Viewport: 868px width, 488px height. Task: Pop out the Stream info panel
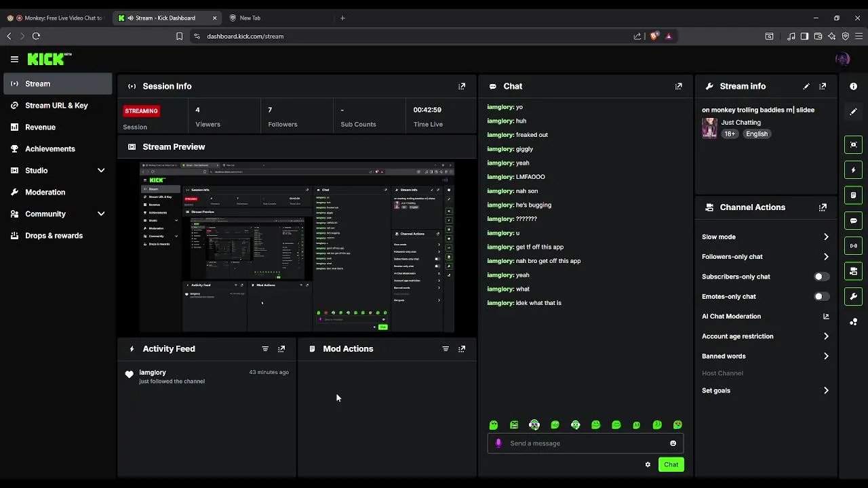click(x=823, y=86)
